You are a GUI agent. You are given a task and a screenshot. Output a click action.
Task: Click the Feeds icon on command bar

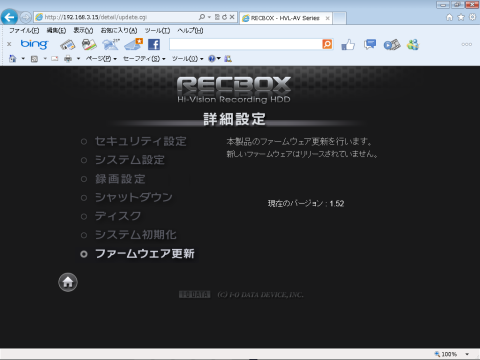click(x=34, y=59)
